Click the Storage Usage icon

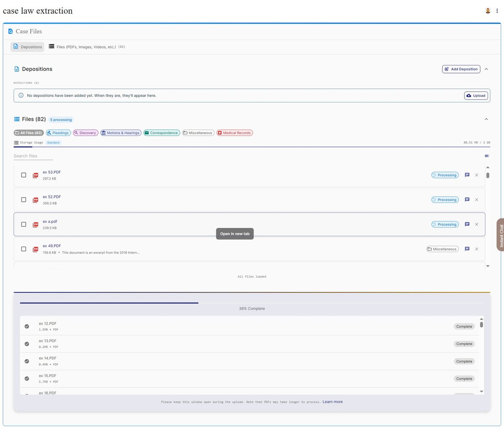pyautogui.click(x=16, y=143)
